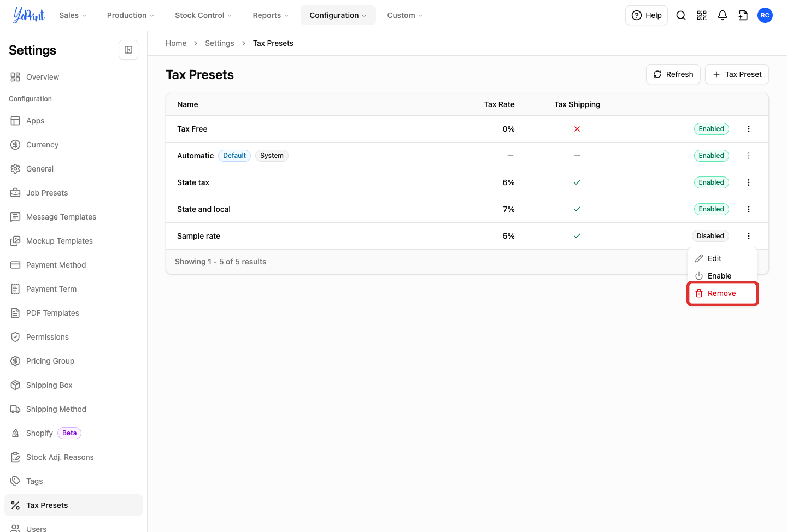Choose Enable from the context menu
The image size is (787, 532).
coord(723,276)
